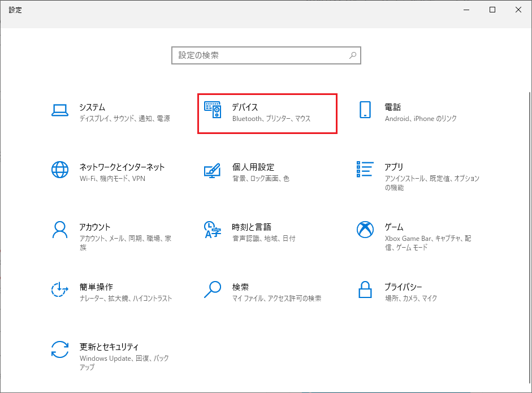532x393 pixels.
Task: Click the デバイス keyboard and speaker icon
Action: click(213, 110)
